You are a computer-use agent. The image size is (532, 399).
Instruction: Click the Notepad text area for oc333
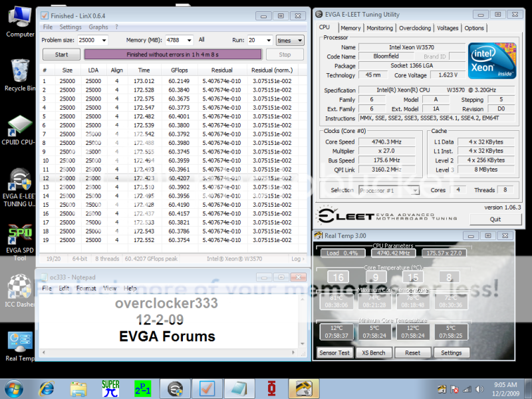pos(172,319)
